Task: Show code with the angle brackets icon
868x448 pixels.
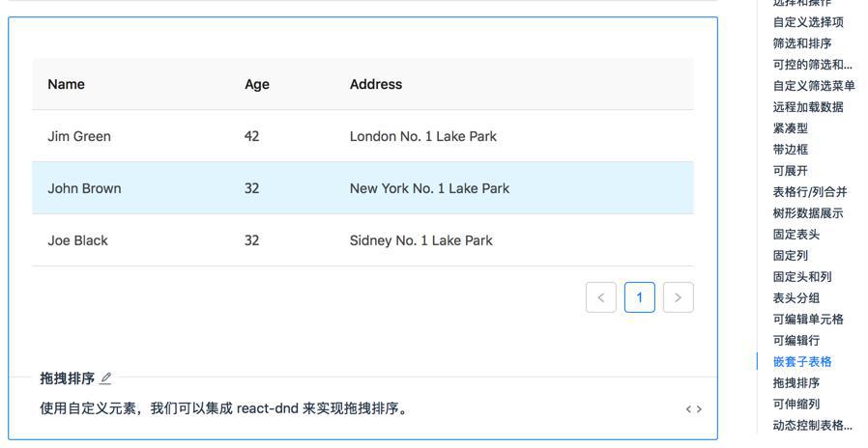Action: point(693,409)
